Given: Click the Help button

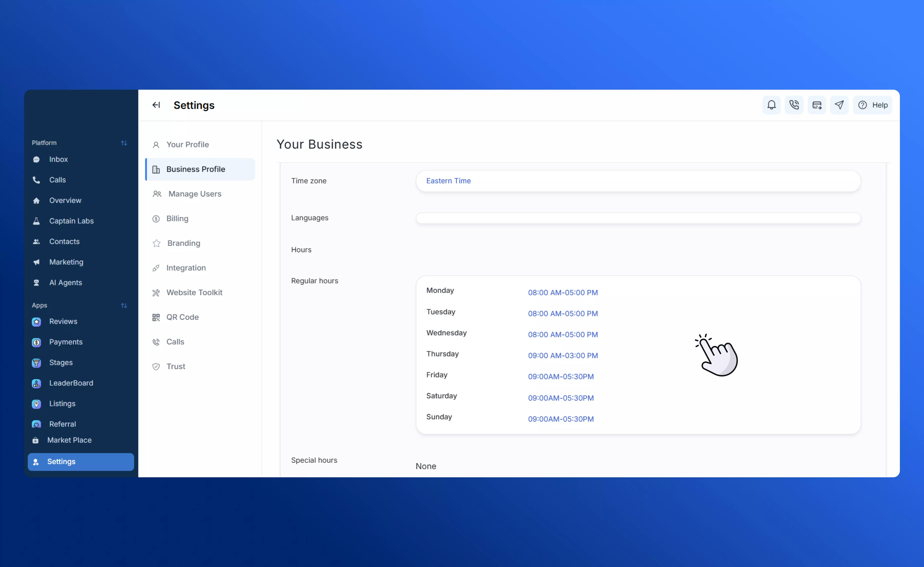Looking at the screenshot, I should click(873, 105).
